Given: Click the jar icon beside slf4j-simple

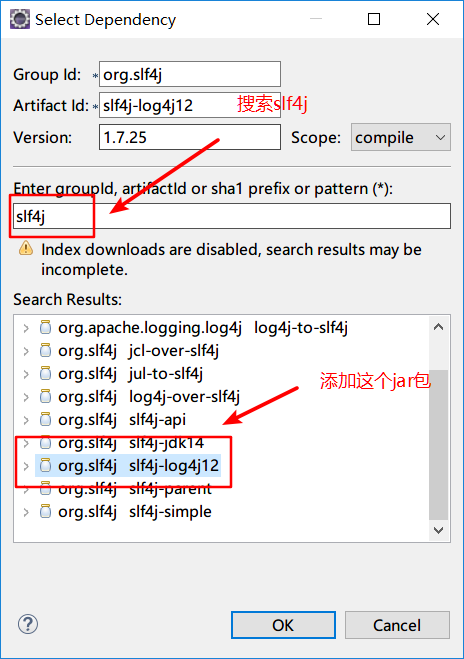Looking at the screenshot, I should (x=45, y=511).
